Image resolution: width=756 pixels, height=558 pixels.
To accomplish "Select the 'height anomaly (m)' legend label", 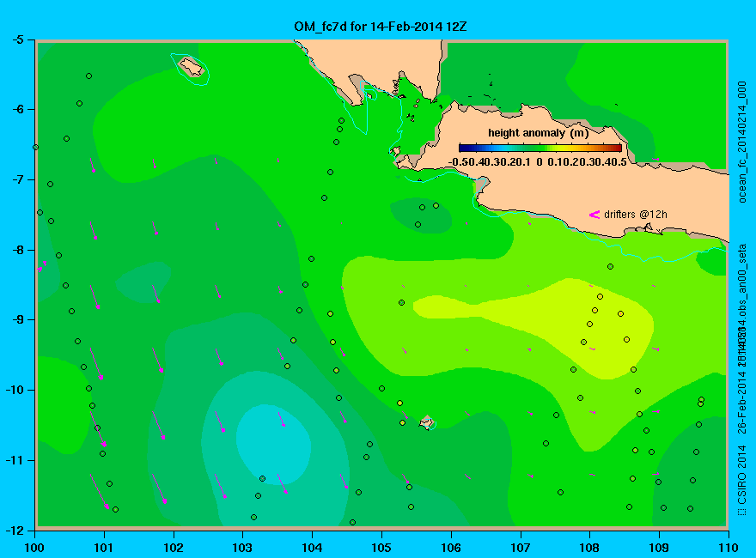I will point(539,133).
